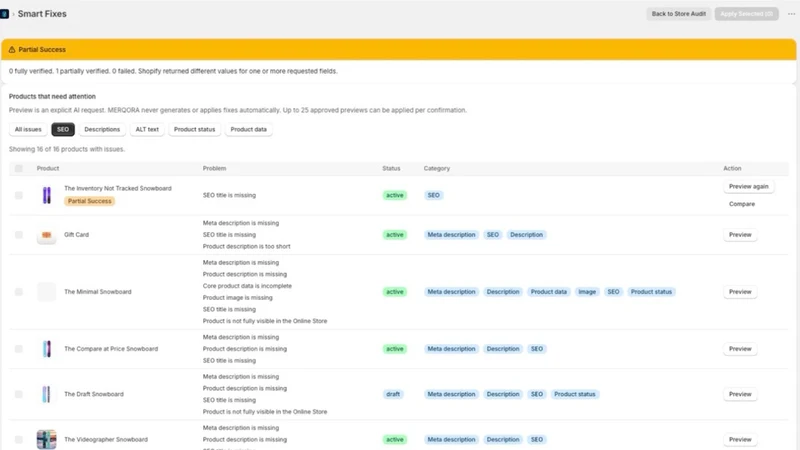
Task: Click 'The Videographer Snowboard' product name
Action: (106, 439)
